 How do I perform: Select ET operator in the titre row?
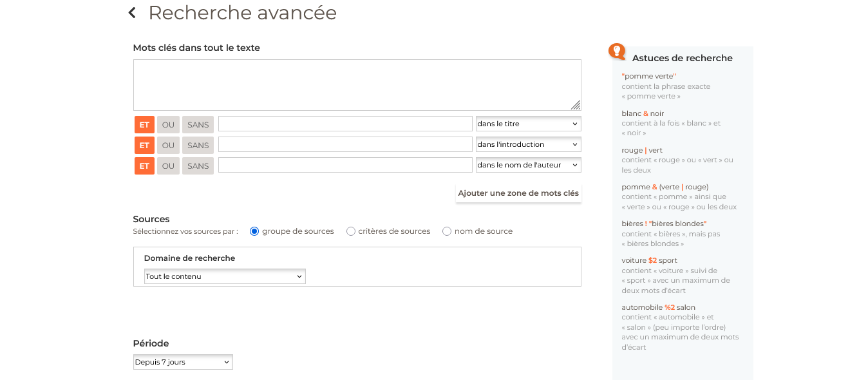144,124
